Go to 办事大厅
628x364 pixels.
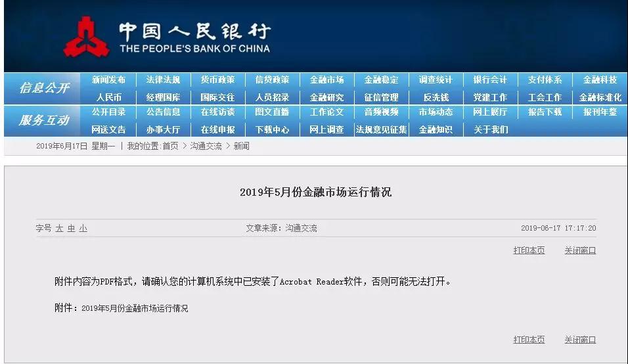click(163, 129)
